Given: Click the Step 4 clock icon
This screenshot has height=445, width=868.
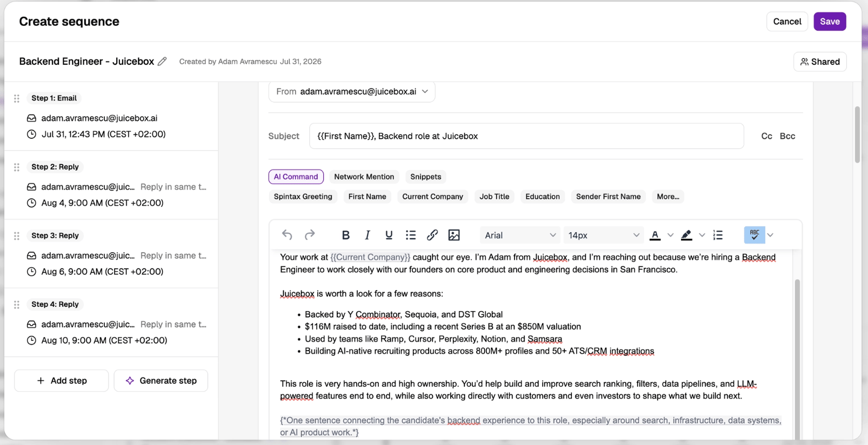Looking at the screenshot, I should click(31, 340).
